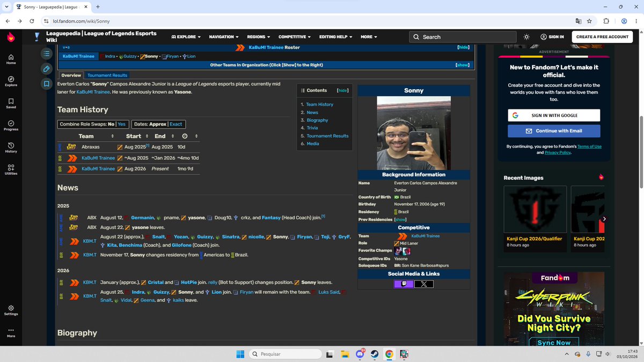Jump to Trivia in Contents
644x362 pixels.
tap(312, 128)
